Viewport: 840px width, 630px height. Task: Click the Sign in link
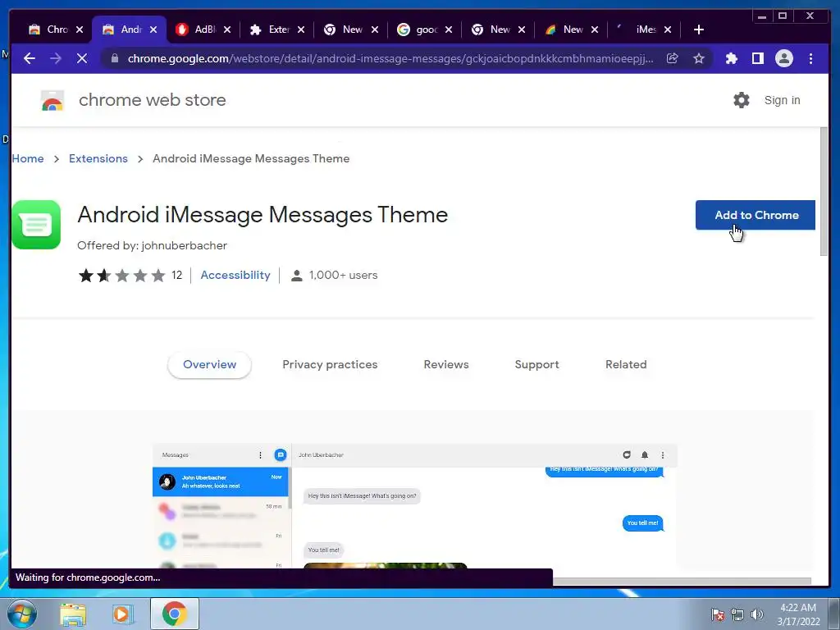tap(782, 100)
